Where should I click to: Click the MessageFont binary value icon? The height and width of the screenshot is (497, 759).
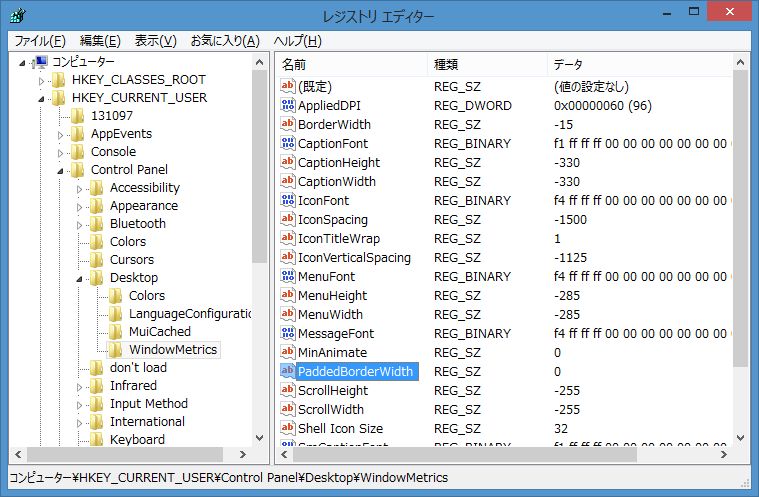(x=288, y=334)
